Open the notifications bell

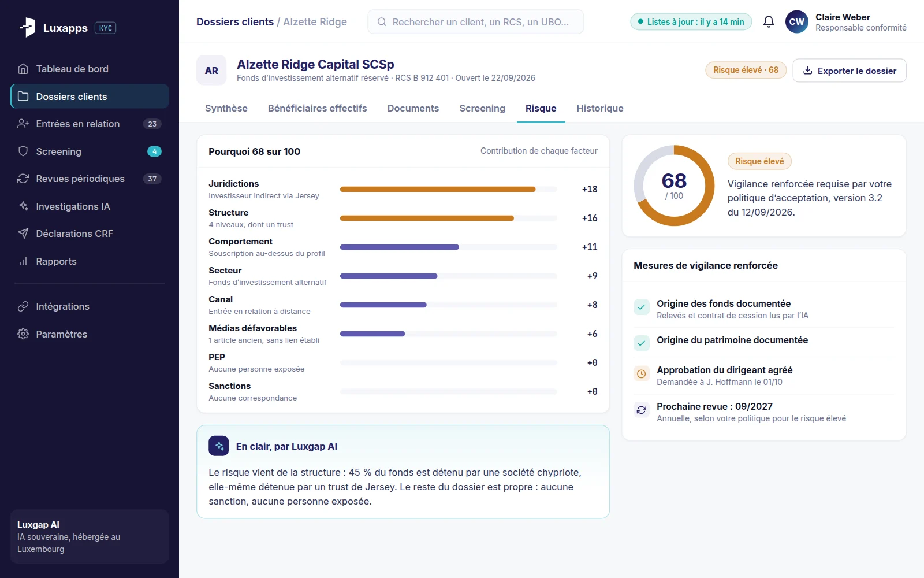coord(769,22)
